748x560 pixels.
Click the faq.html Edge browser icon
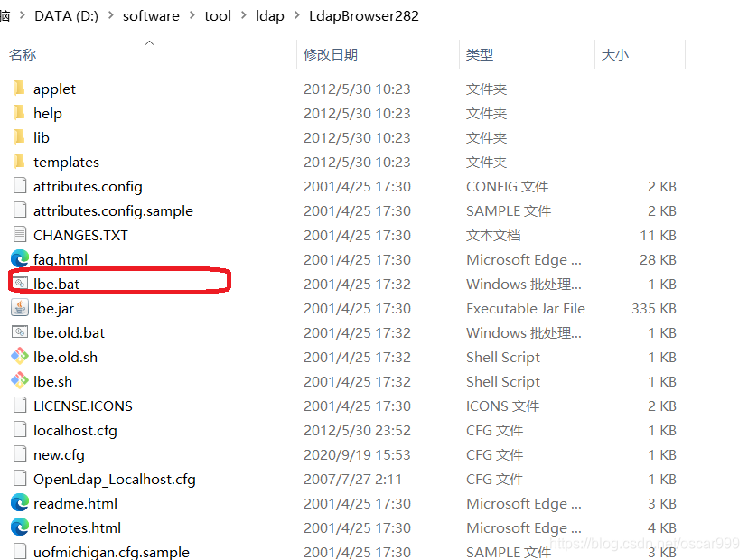coord(20,259)
